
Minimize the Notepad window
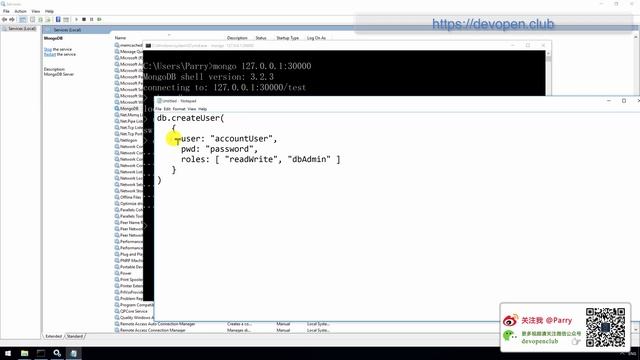point(609,101)
